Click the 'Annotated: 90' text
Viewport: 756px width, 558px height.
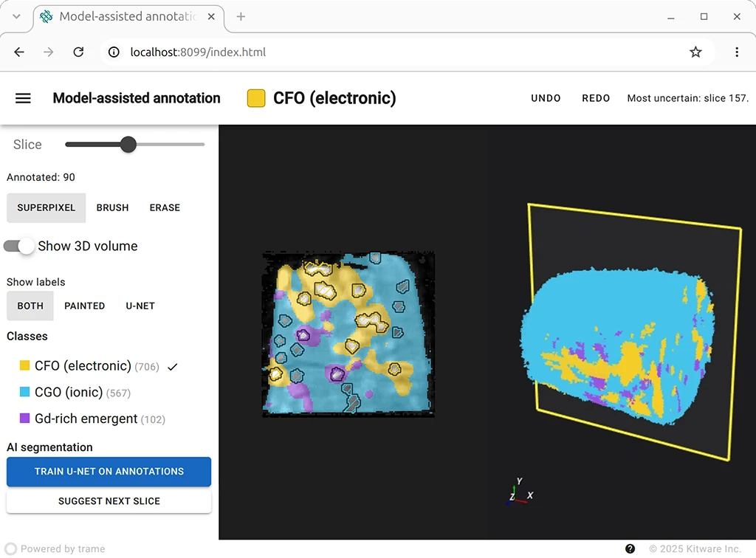point(41,177)
